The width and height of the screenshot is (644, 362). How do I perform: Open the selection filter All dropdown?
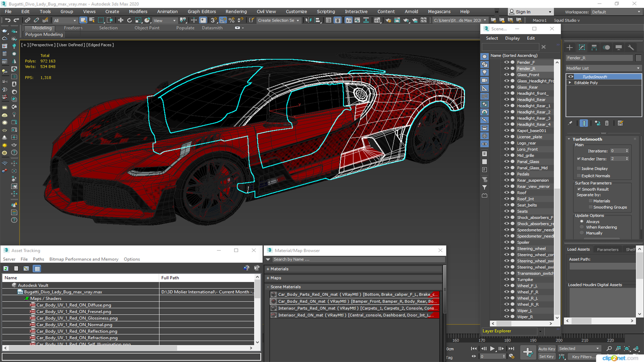(65, 20)
